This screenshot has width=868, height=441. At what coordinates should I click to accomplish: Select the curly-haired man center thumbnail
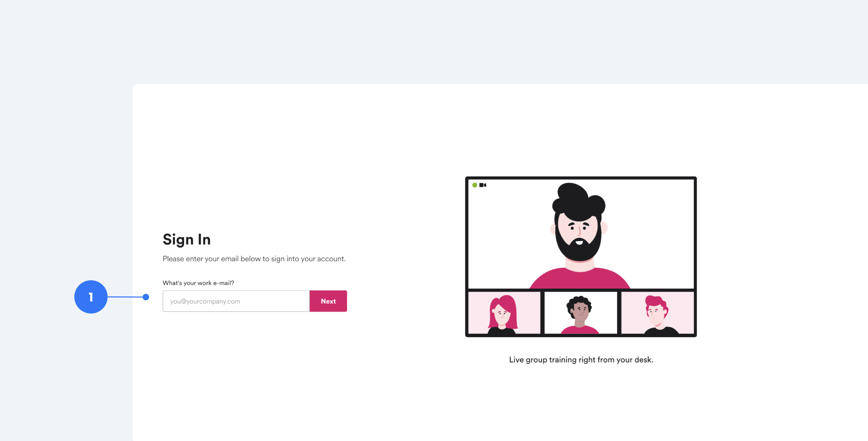pos(581,313)
